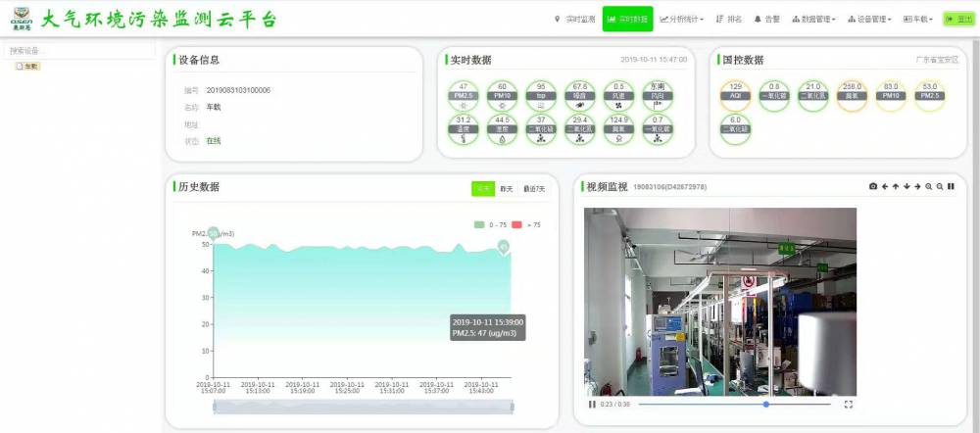
Task: Click the green 退出 logout button
Action: pos(956,19)
